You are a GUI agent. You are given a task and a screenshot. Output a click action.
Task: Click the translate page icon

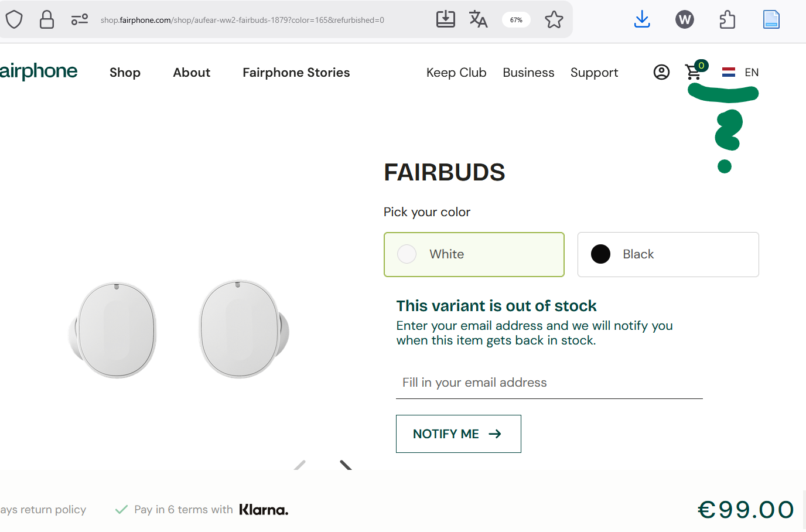tap(478, 19)
